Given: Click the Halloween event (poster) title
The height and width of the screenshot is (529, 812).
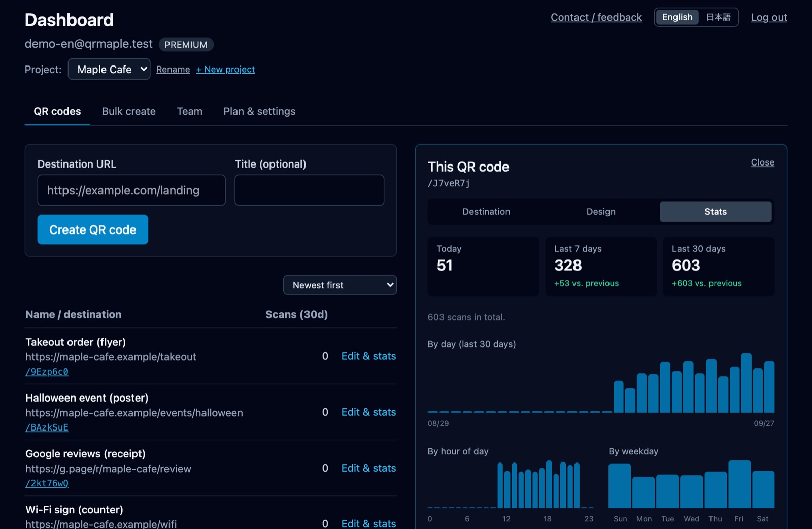Looking at the screenshot, I should 87,398.
